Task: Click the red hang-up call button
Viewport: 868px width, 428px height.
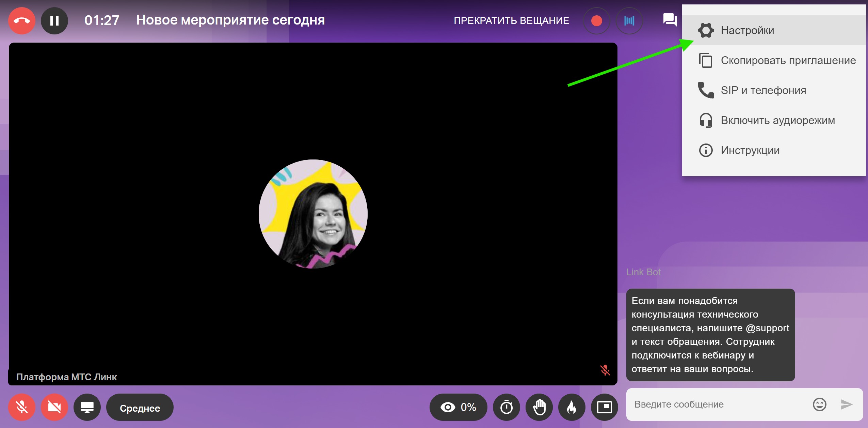Action: coord(22,20)
